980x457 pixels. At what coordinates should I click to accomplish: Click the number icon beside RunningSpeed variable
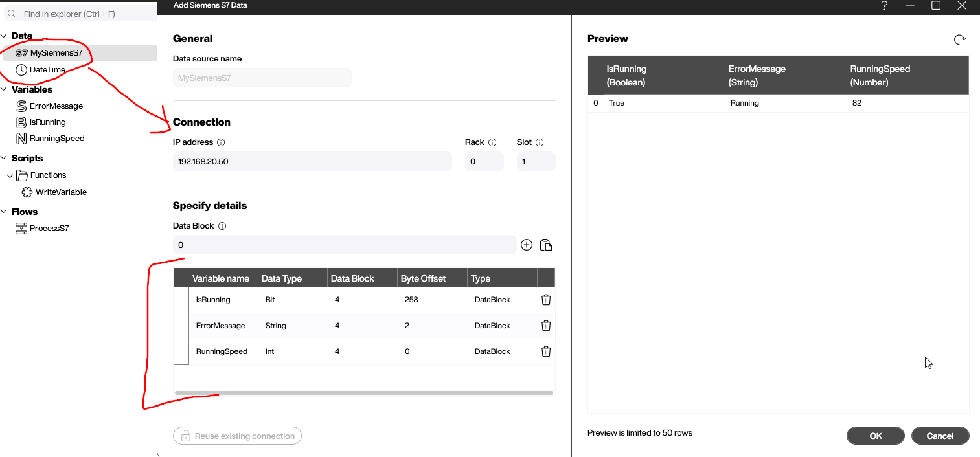pyautogui.click(x=21, y=138)
